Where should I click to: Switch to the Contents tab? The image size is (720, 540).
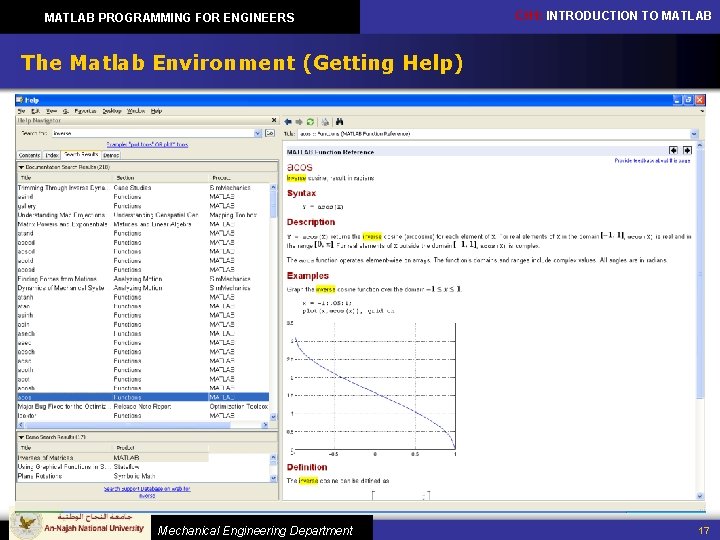point(29,155)
